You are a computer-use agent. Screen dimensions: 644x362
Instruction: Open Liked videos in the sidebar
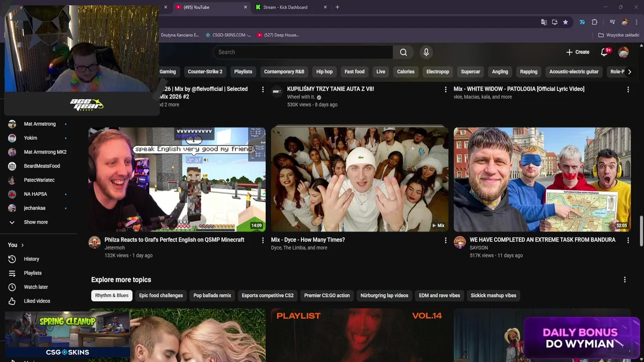click(x=36, y=301)
